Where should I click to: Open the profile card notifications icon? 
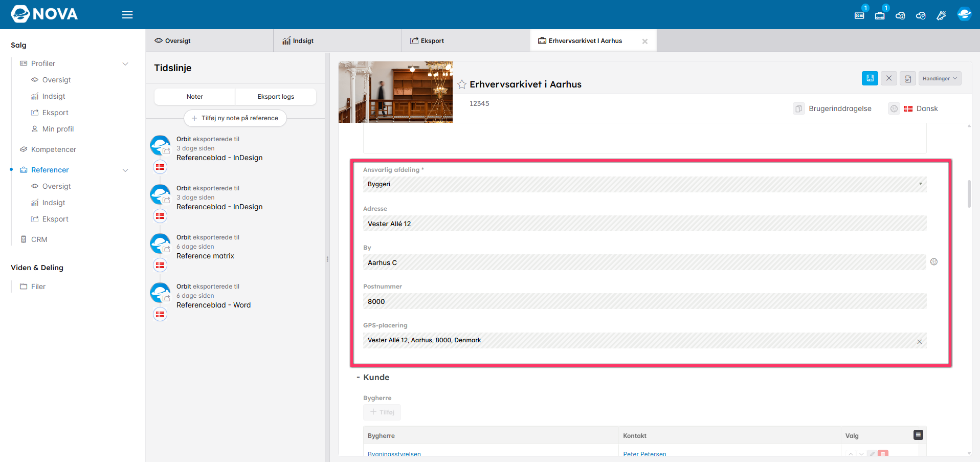[x=859, y=15]
